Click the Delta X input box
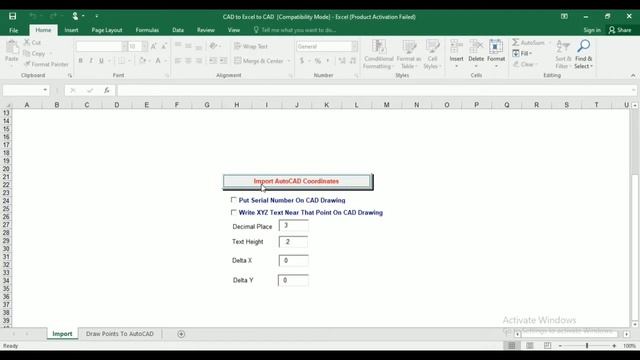 click(293, 260)
